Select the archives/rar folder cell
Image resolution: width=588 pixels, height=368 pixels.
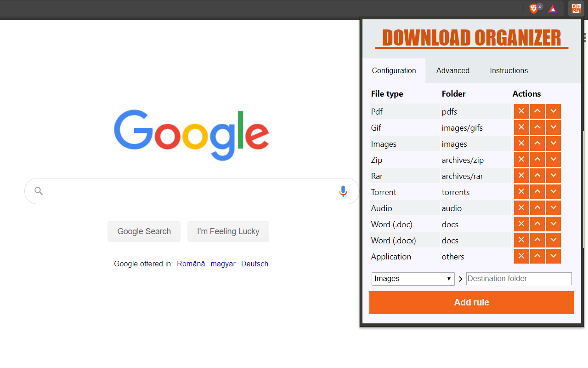(476, 176)
